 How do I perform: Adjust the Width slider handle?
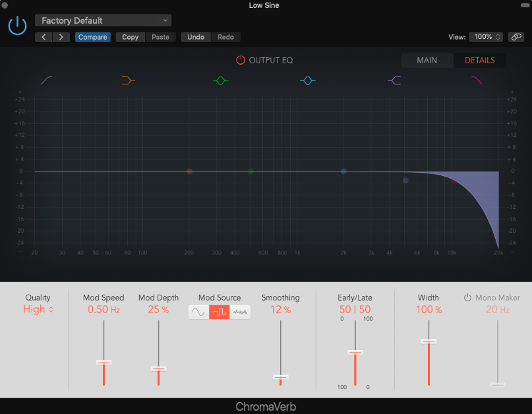tap(429, 341)
